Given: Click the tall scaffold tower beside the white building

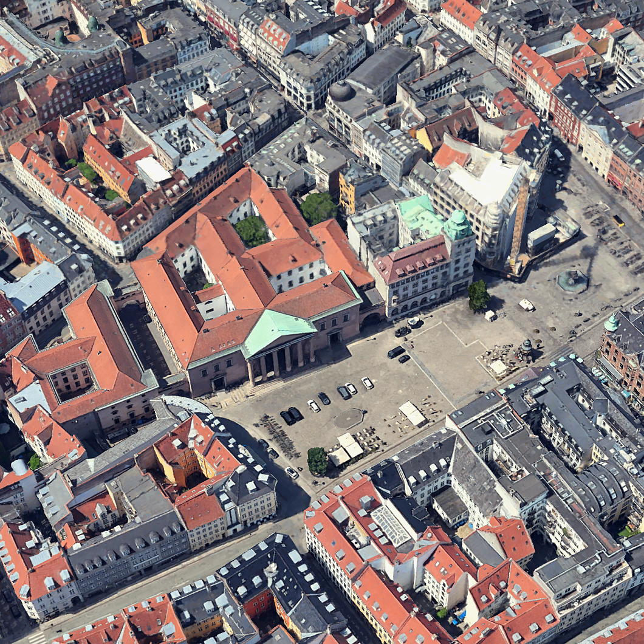Looking at the screenshot, I should pyautogui.click(x=519, y=225).
